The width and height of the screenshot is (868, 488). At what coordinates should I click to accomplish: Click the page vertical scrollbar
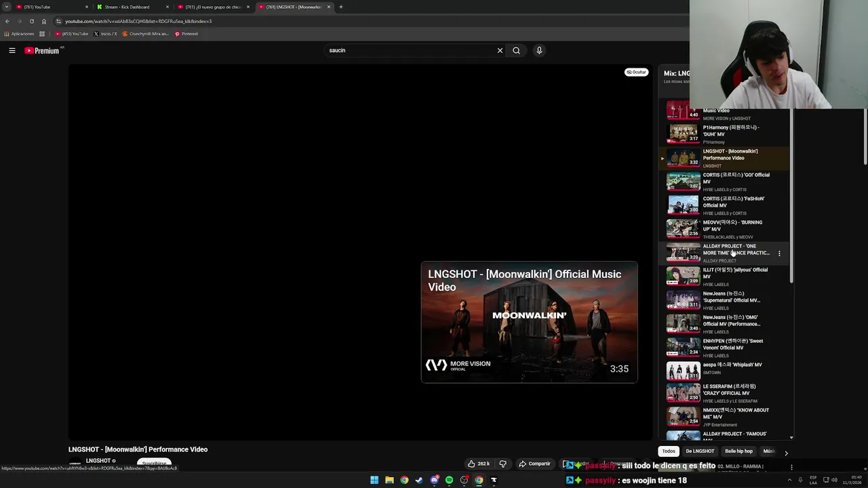tap(864, 136)
